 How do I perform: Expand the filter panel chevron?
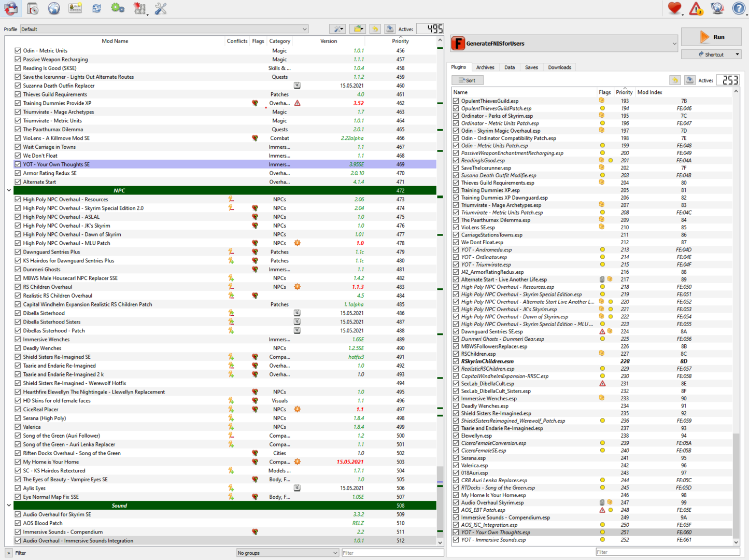[x=8, y=553]
